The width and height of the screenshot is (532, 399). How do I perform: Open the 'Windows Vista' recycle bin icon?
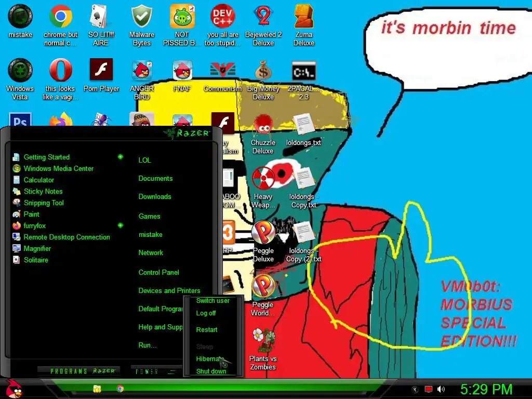coord(20,79)
